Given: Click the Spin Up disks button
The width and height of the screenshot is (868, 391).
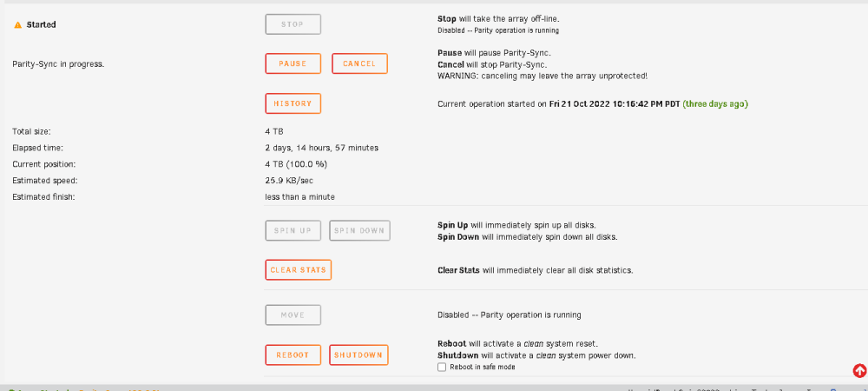Looking at the screenshot, I should (293, 230).
